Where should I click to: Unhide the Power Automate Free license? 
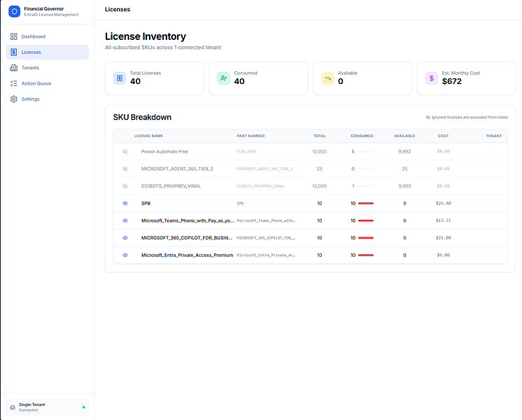pos(125,151)
